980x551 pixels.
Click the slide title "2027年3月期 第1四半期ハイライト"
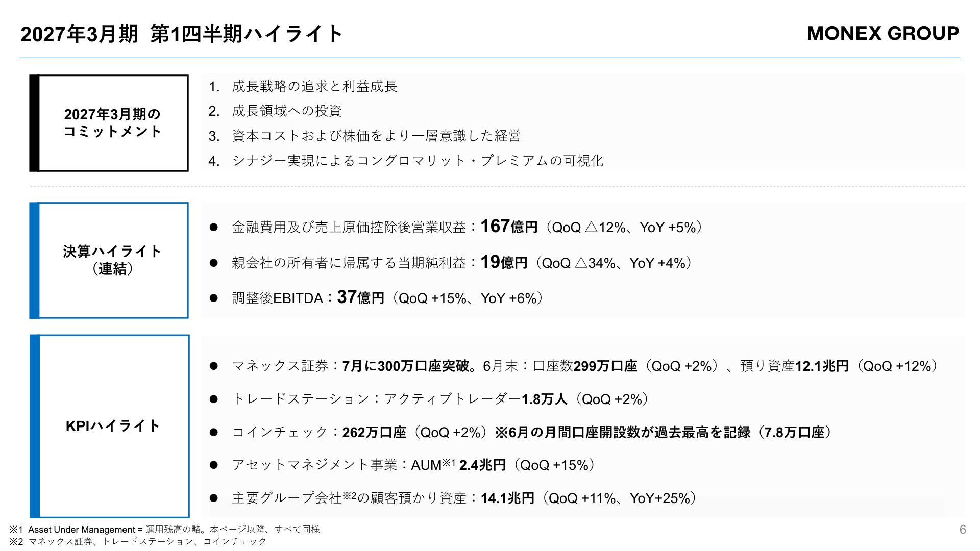coord(181,34)
